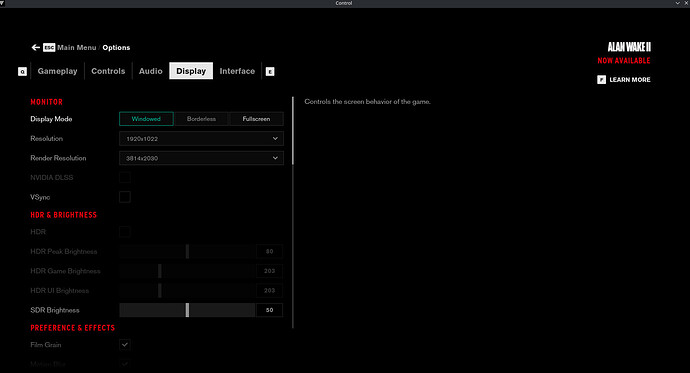Click the SDR Brightness label

click(x=55, y=310)
